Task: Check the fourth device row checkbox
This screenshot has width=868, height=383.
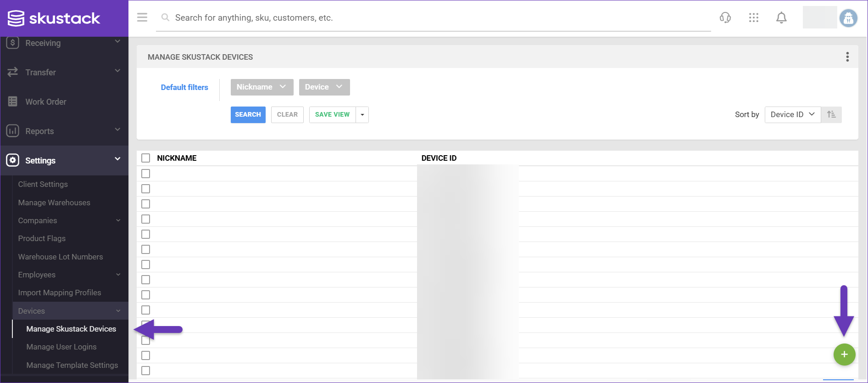Action: (146, 219)
